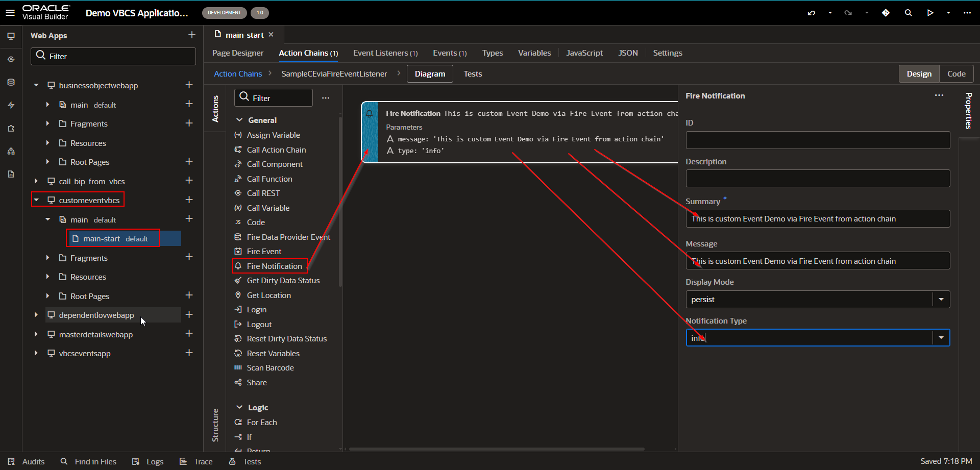Screen dimensions: 980x470
Task: Collapse the General actions section
Action: 239,120
